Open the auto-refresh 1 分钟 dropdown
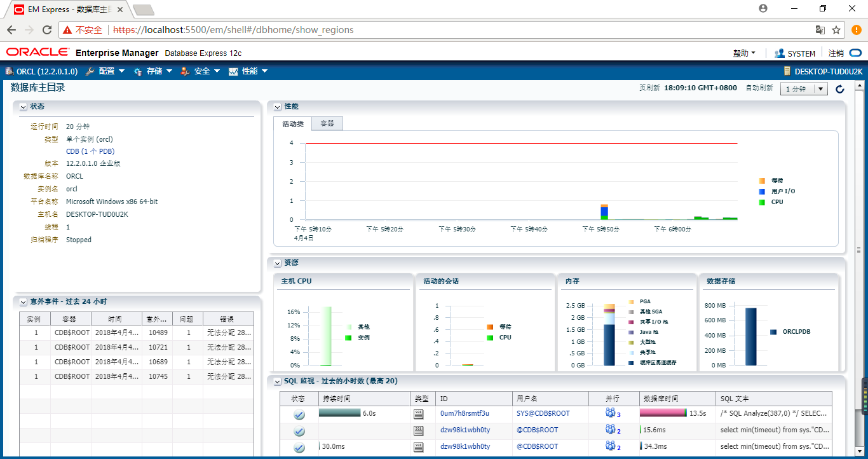 804,89
